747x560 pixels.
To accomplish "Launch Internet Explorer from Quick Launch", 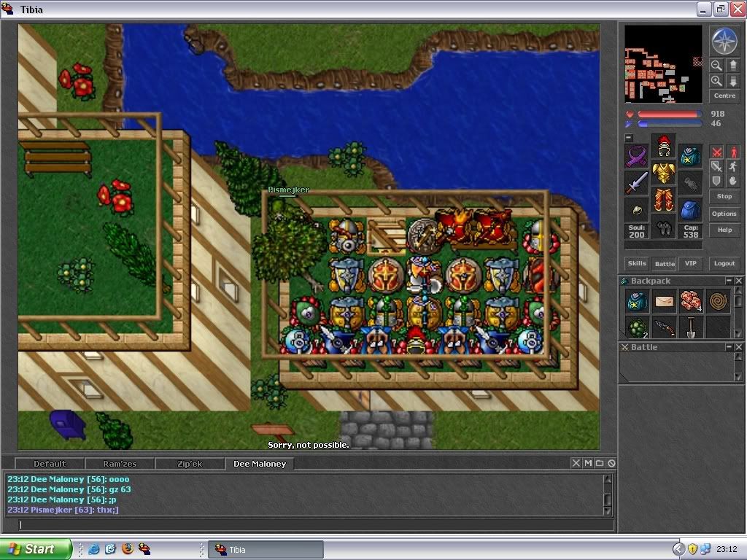I will (x=94, y=549).
